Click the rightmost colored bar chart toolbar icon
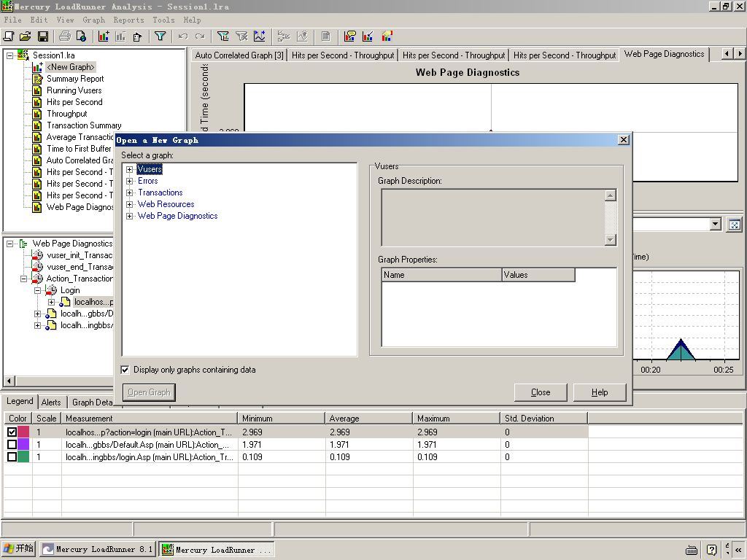This screenshot has height=560, width=747. pyautogui.click(x=387, y=36)
